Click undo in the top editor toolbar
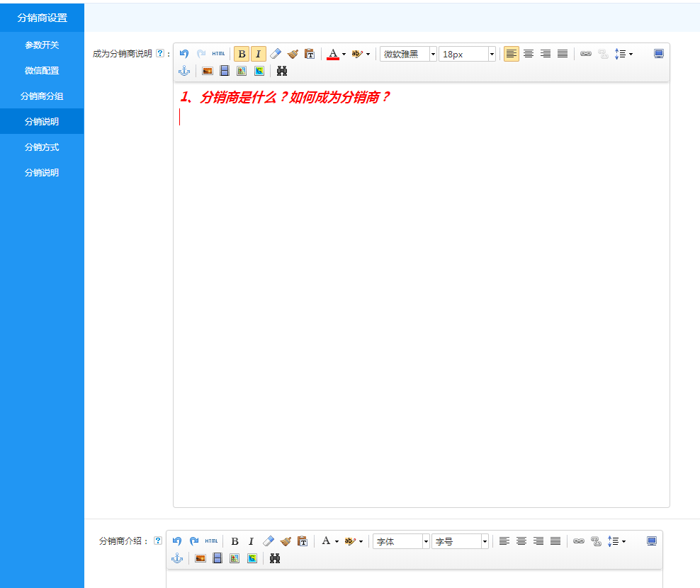The width and height of the screenshot is (700, 588). (184, 54)
